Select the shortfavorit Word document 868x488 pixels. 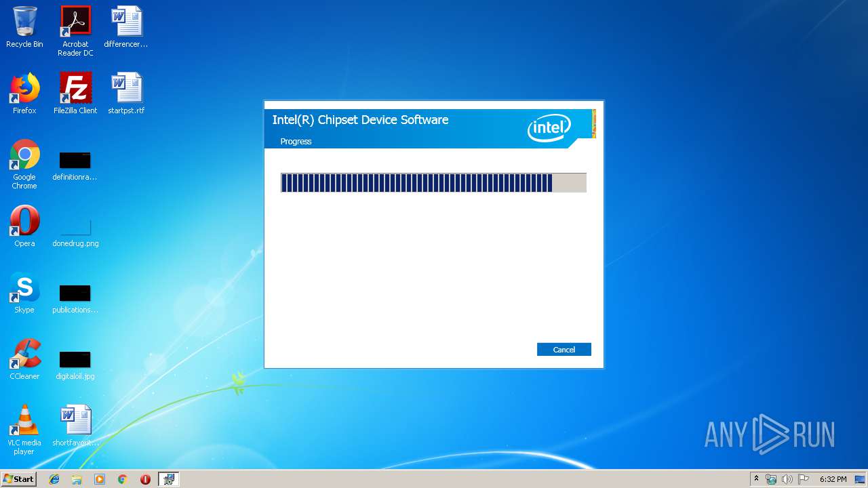tap(75, 426)
